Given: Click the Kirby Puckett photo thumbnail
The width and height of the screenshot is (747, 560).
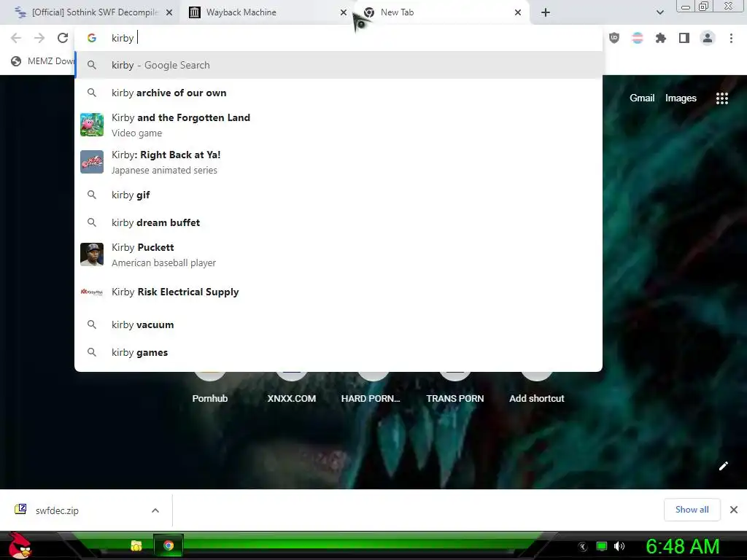Looking at the screenshot, I should tap(92, 254).
